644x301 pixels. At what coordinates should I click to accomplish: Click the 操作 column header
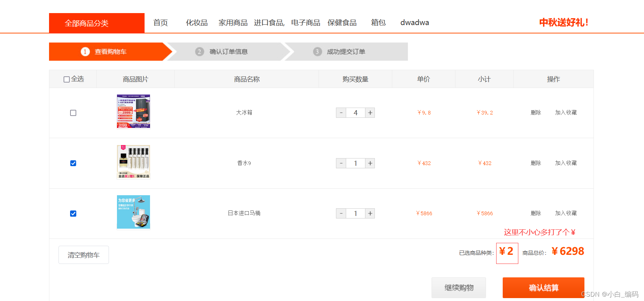(554, 79)
